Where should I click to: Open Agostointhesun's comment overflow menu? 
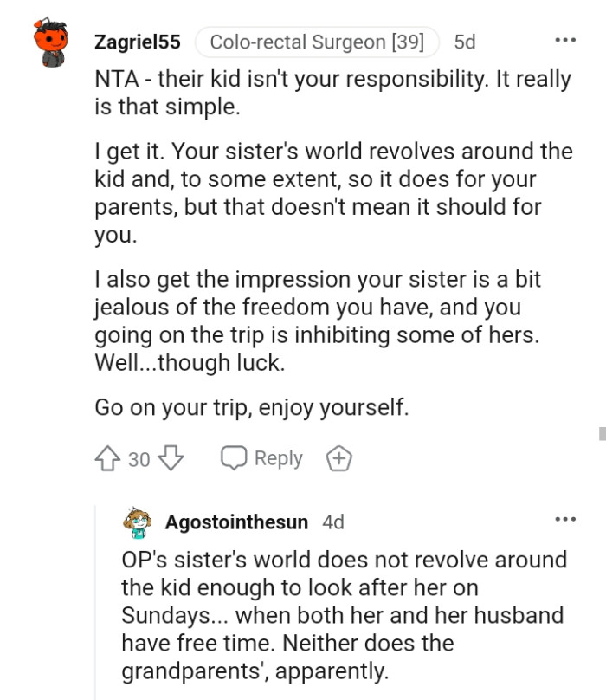click(567, 517)
